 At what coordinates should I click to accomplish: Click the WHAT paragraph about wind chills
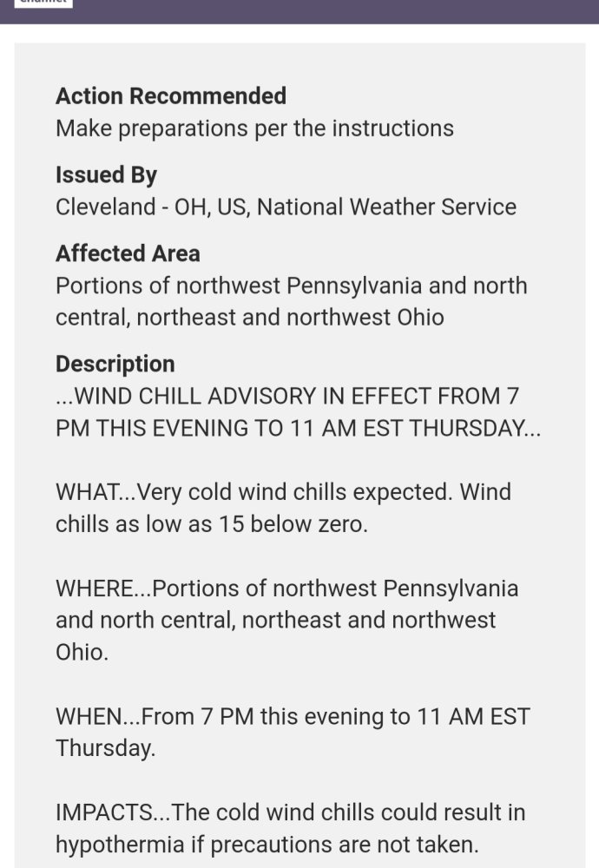point(284,508)
